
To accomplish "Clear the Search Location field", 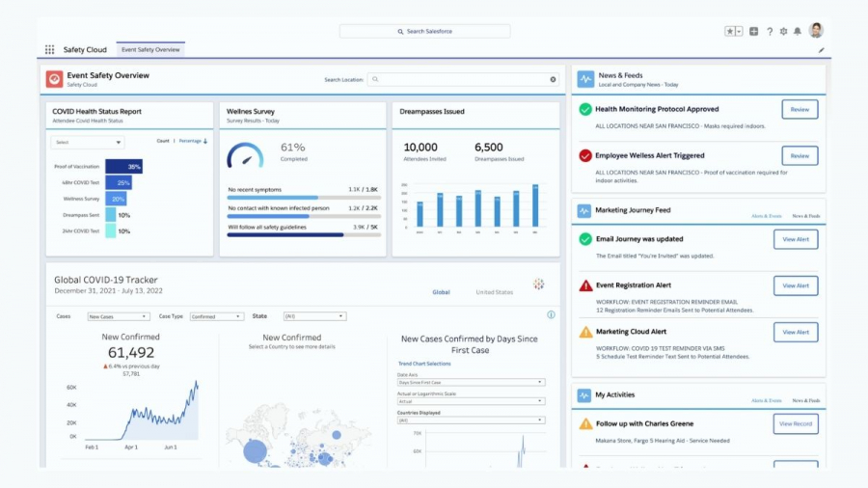I will click(x=553, y=79).
